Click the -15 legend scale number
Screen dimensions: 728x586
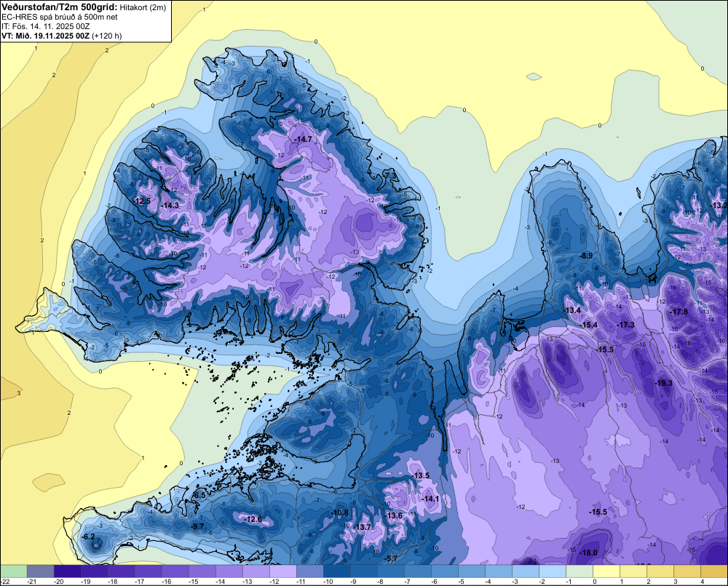[x=194, y=582]
